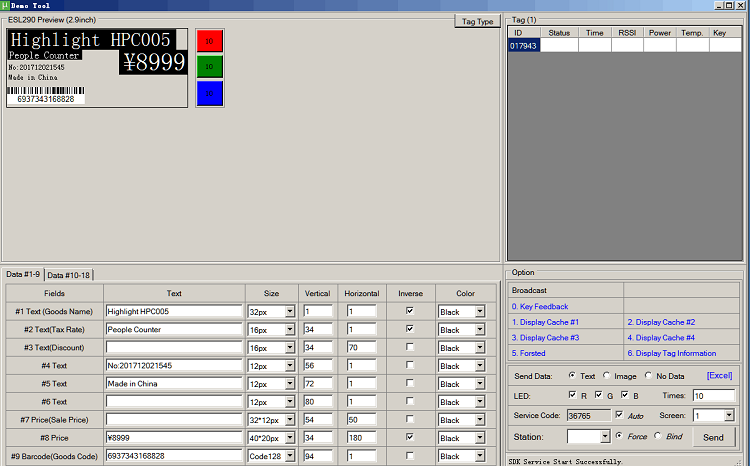Expand the Station dropdown
This screenshot has height=466, width=750.
click(604, 437)
